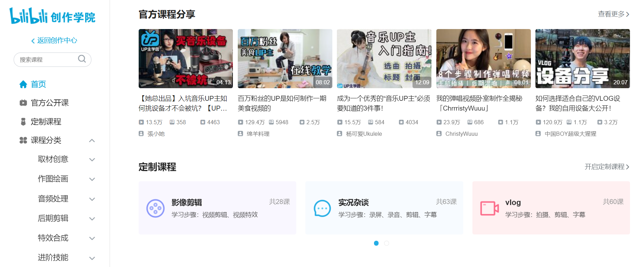The width and height of the screenshot is (644, 267).
Task: Open vlog course card
Action: (x=551, y=208)
